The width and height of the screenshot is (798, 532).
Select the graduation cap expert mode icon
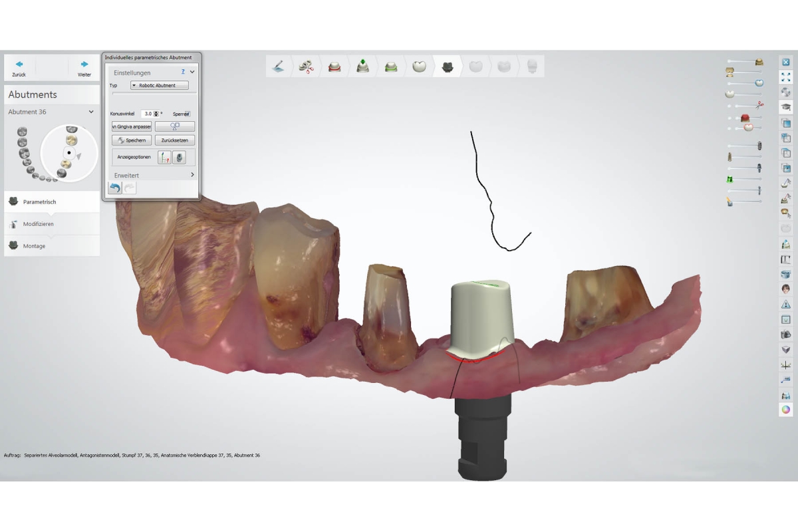[x=785, y=107]
